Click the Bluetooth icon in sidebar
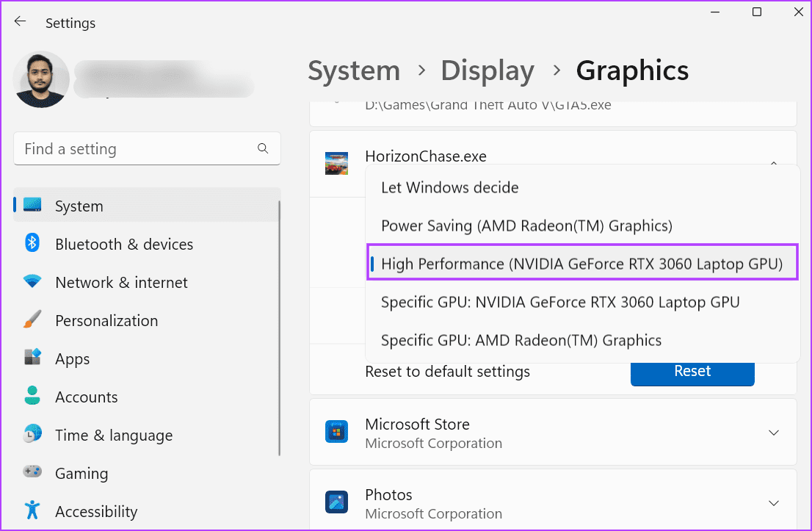Screen dimensions: 812x531 click(x=32, y=242)
